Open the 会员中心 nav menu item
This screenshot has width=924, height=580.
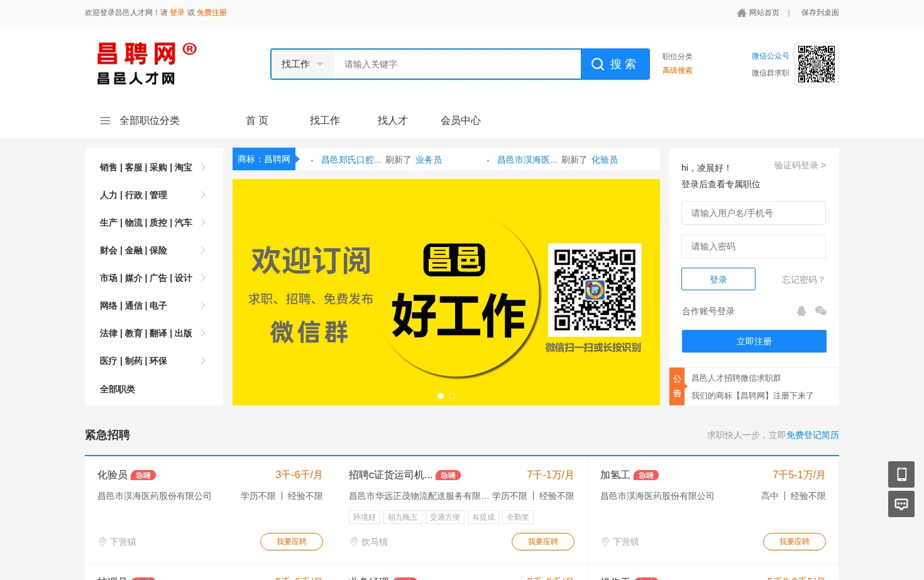461,121
